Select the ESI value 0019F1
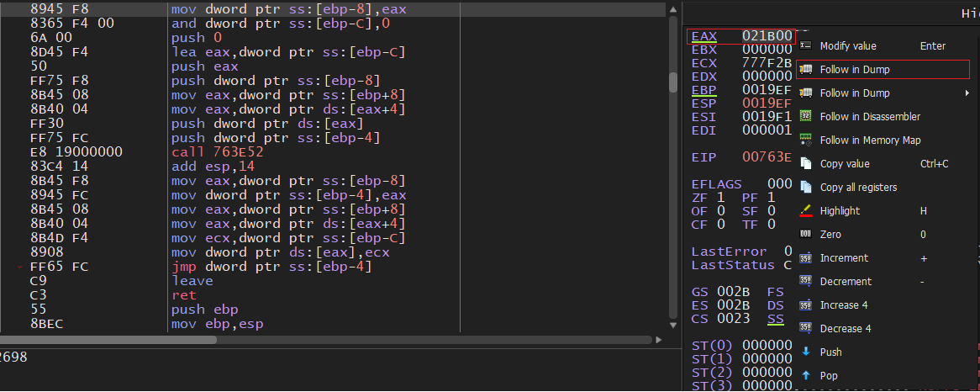Image resolution: width=980 pixels, height=392 pixels. click(x=767, y=117)
